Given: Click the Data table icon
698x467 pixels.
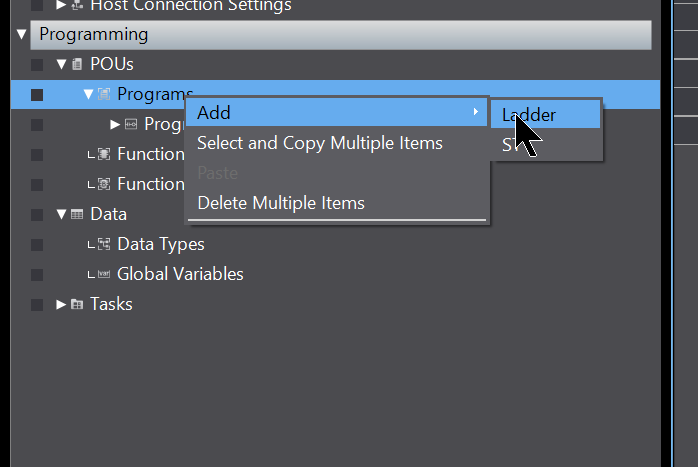Looking at the screenshot, I should click(77, 214).
